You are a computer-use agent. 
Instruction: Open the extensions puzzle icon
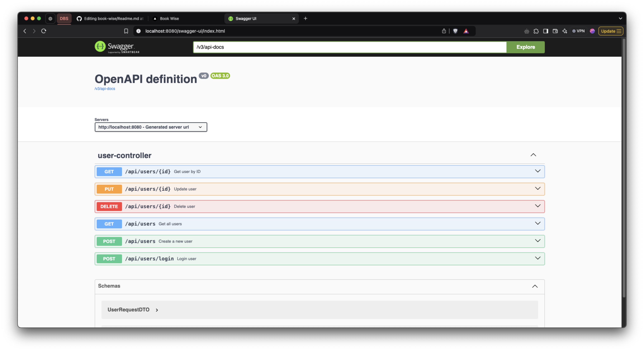[536, 31]
